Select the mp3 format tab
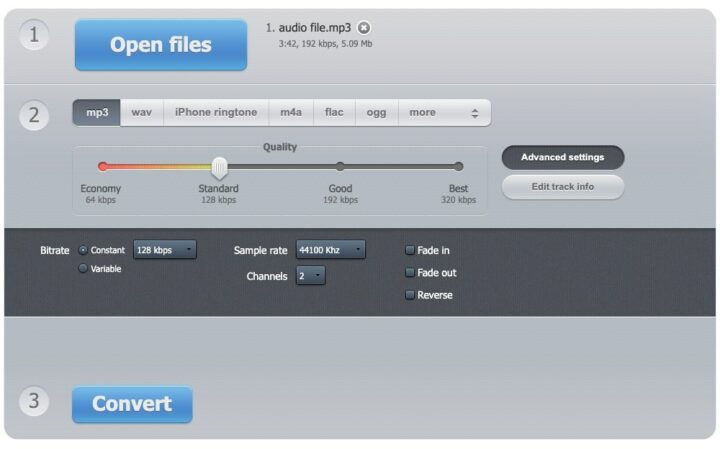Image resolution: width=720 pixels, height=449 pixels. click(x=97, y=113)
